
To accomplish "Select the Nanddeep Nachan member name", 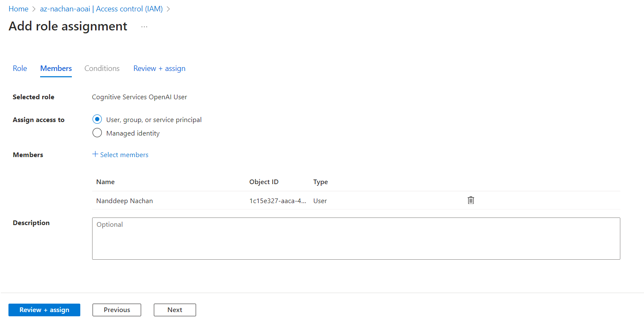I will point(125,201).
